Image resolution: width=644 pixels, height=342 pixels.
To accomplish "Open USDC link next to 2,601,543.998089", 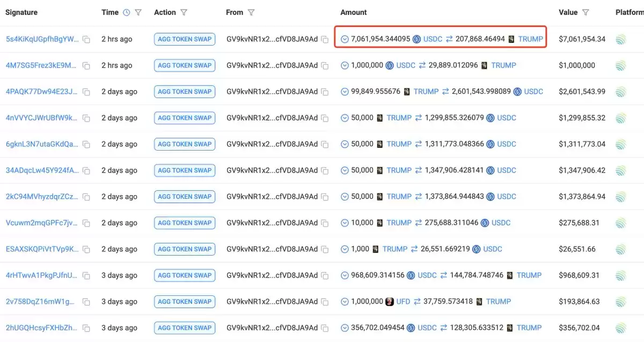I will click(x=533, y=92).
